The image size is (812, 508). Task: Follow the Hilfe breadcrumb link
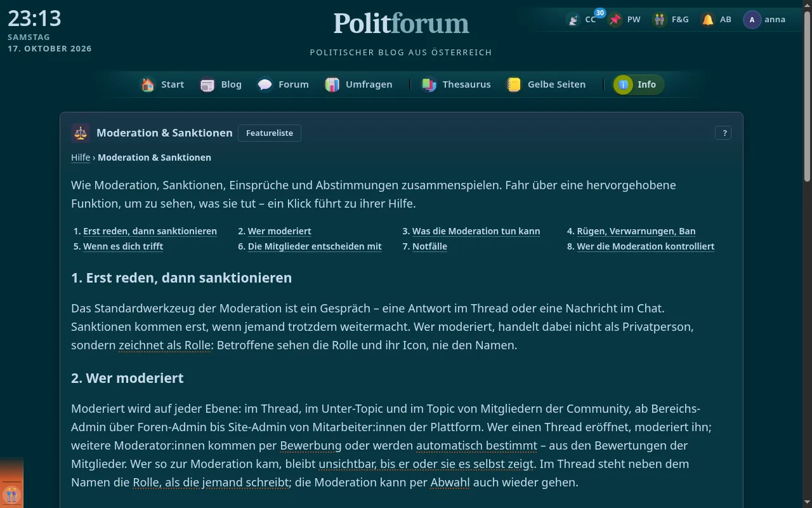(81, 157)
